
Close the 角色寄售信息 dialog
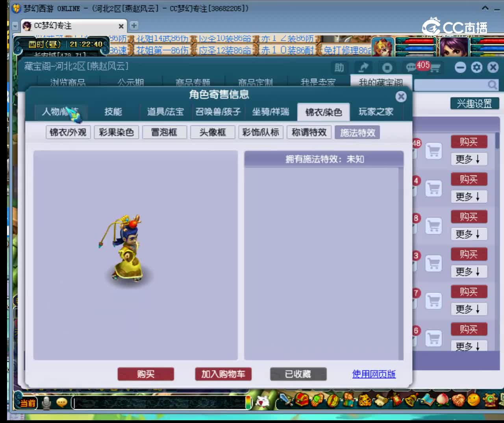point(401,96)
